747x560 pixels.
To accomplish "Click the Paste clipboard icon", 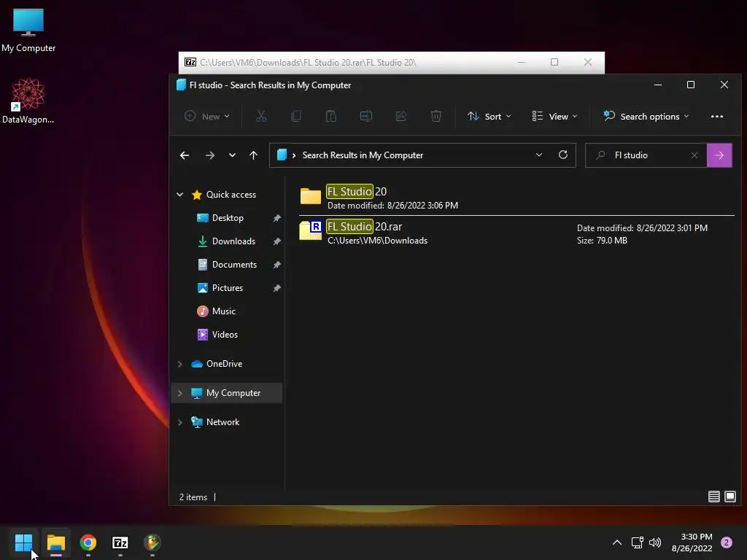I will [330, 116].
